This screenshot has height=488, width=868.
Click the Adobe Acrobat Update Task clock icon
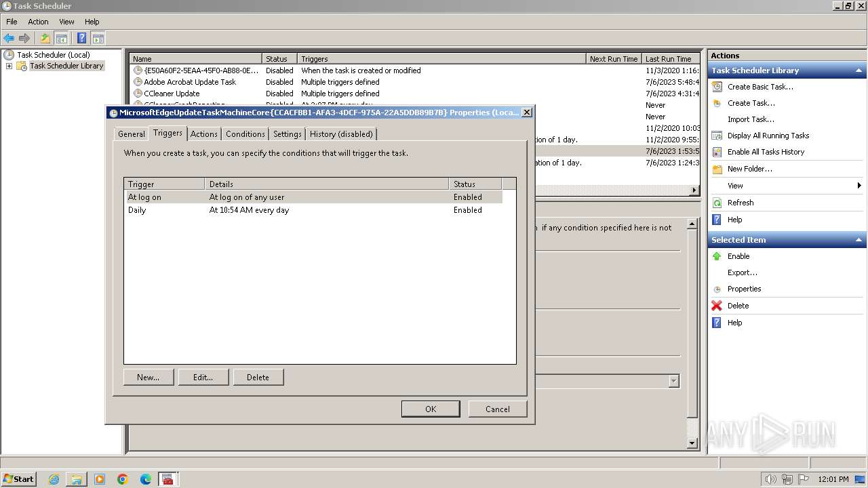pyautogui.click(x=138, y=82)
